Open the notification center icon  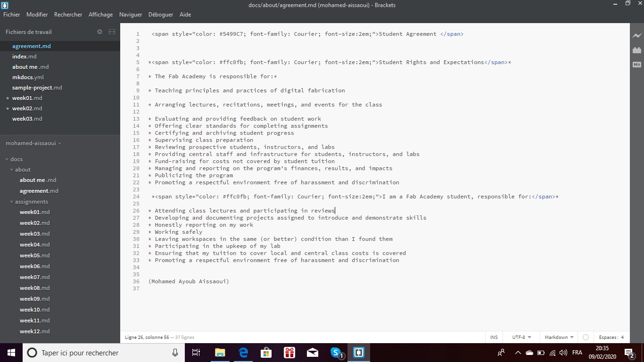click(629, 353)
